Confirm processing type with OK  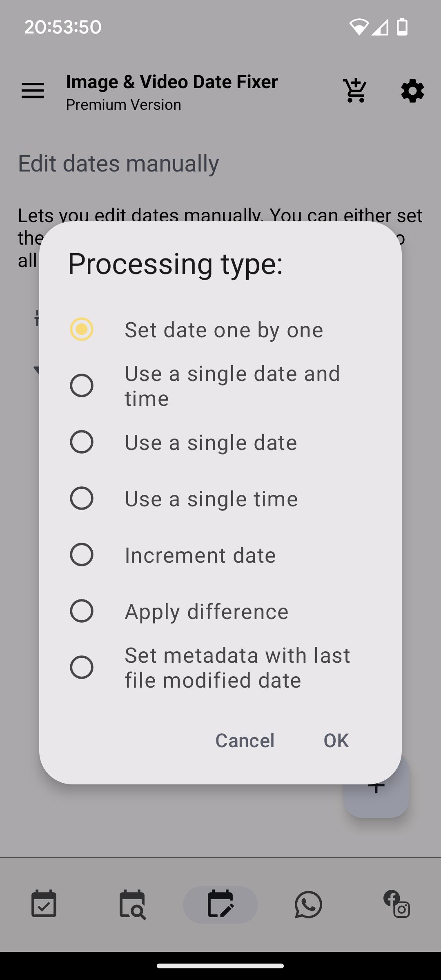pyautogui.click(x=336, y=740)
